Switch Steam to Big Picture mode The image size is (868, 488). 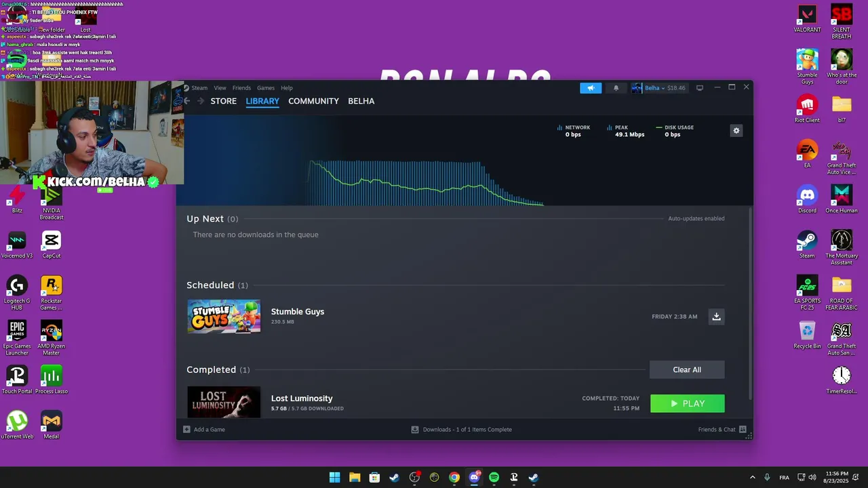tap(700, 88)
